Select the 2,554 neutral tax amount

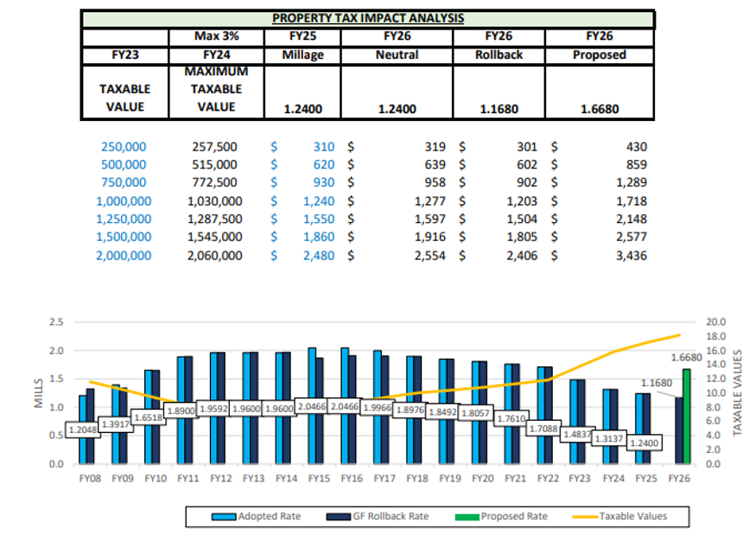pos(430,256)
